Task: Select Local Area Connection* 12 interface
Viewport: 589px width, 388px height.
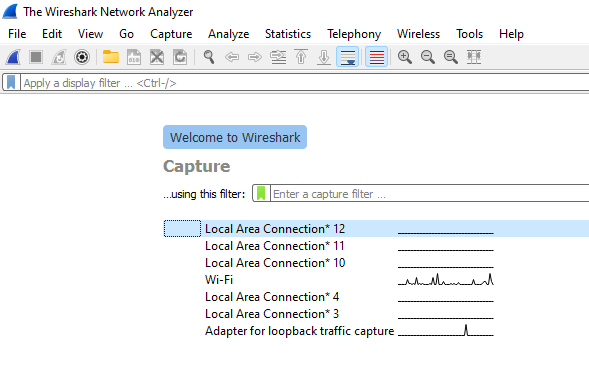Action: click(376, 228)
